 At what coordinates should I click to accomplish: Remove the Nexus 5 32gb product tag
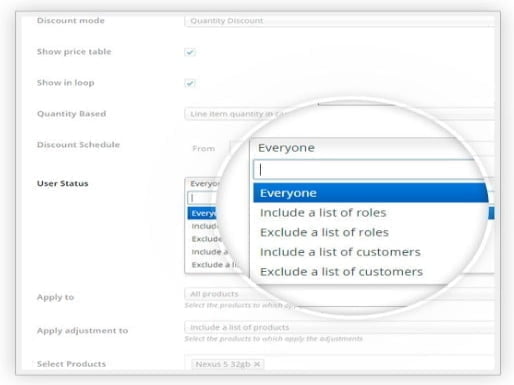[257, 364]
